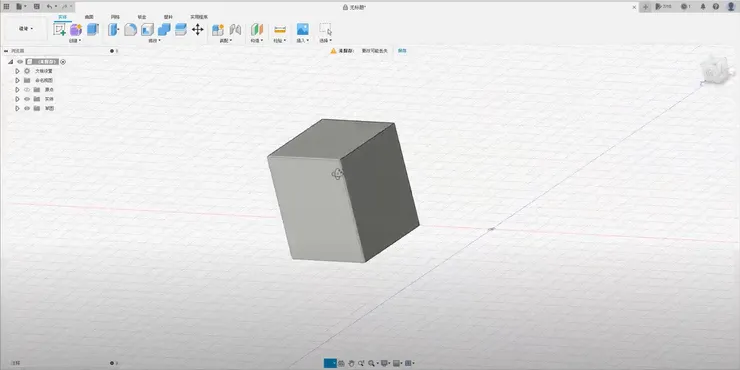740x370 pixels.
Task: Click the Save link in warning bar
Action: [402, 50]
